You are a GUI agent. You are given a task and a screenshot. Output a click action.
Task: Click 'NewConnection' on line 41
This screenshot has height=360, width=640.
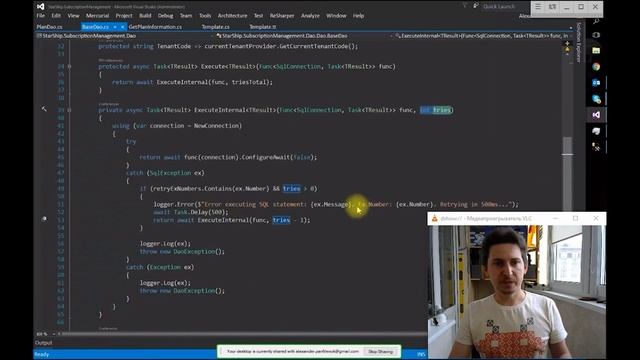pos(216,126)
